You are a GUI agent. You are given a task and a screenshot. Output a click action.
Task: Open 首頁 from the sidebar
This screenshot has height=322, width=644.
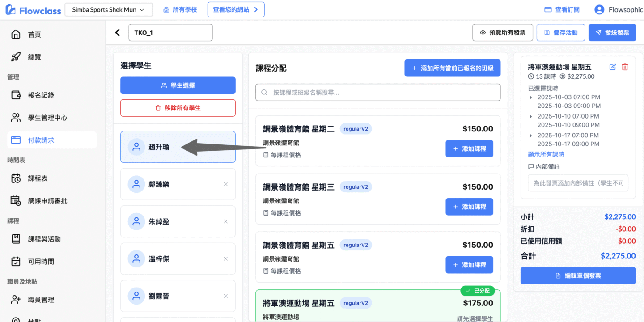[34, 34]
